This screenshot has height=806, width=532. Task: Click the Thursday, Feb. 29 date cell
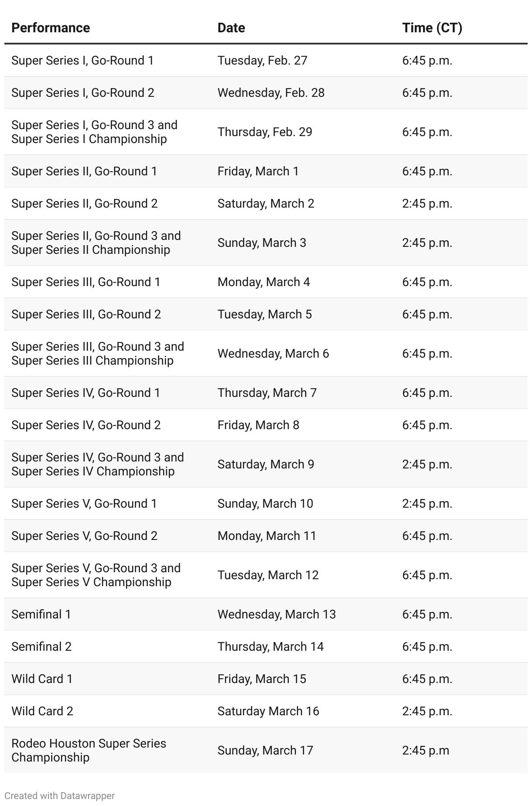[265, 132]
